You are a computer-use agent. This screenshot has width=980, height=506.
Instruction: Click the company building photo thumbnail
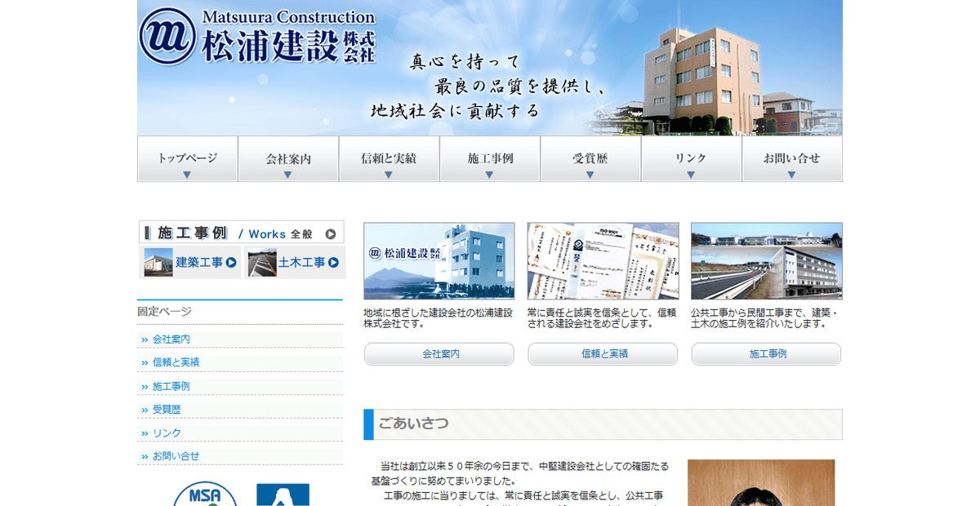click(x=439, y=260)
